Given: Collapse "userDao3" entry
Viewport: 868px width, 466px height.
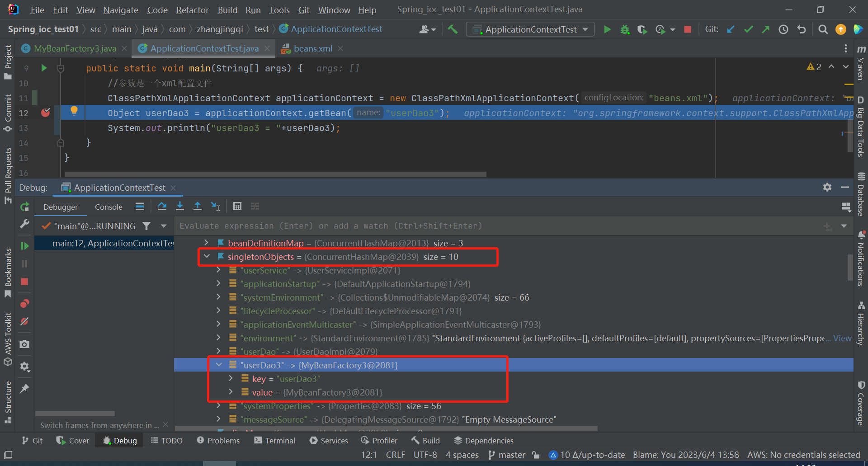Looking at the screenshot, I should pyautogui.click(x=219, y=364).
